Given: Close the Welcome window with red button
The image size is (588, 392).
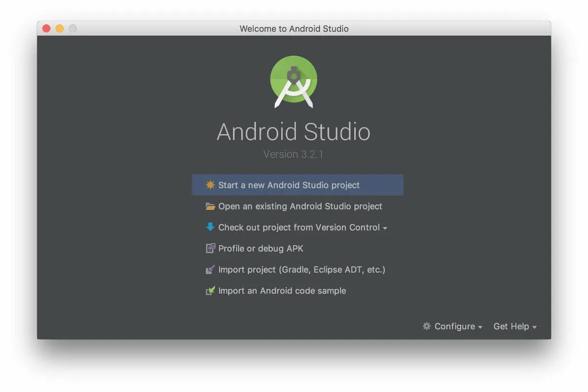Looking at the screenshot, I should tap(47, 28).
